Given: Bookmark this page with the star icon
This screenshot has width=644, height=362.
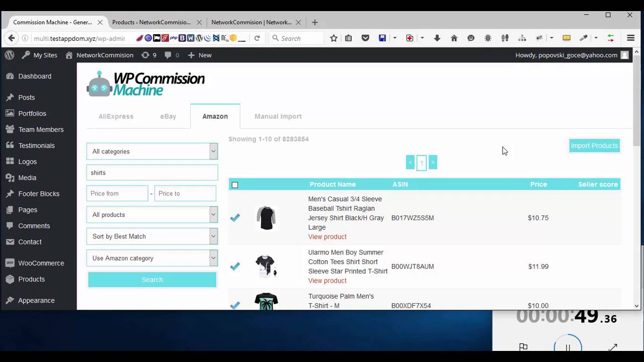Looking at the screenshot, I should coord(334,38).
